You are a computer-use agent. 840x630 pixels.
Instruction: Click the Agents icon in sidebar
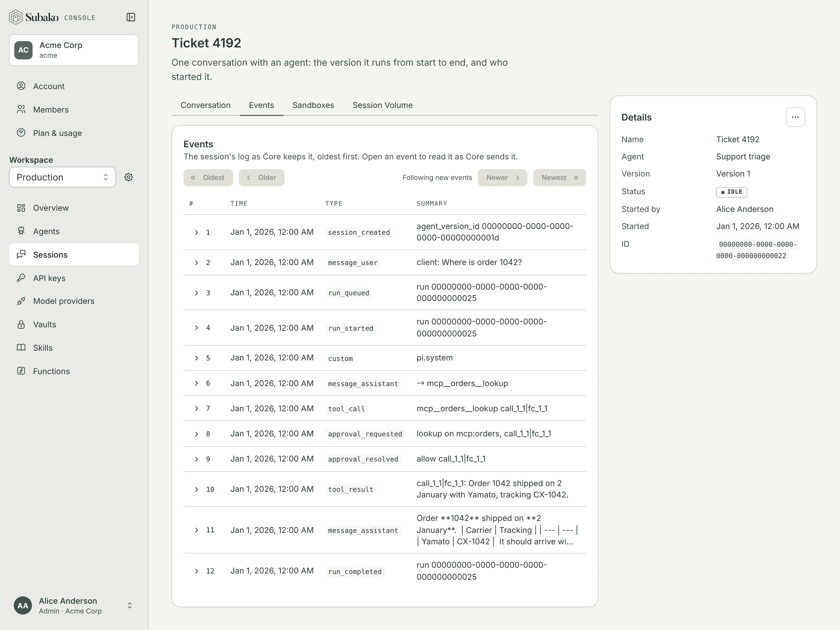coord(21,231)
